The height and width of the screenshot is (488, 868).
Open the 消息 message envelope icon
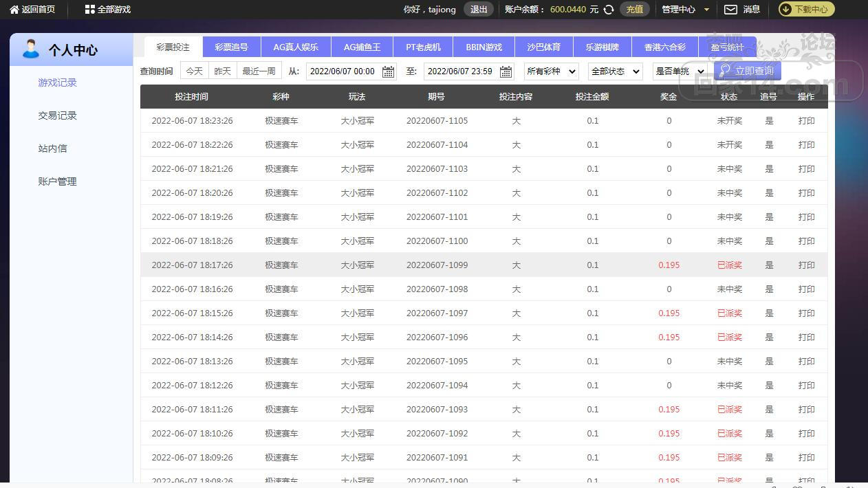730,10
